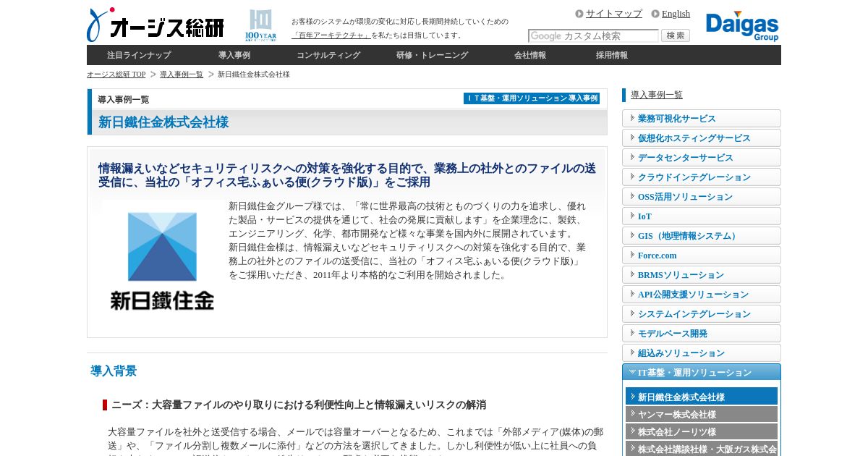Expand データセンターサービス in the sidebar
The width and height of the screenshot is (868, 456).
point(702,158)
